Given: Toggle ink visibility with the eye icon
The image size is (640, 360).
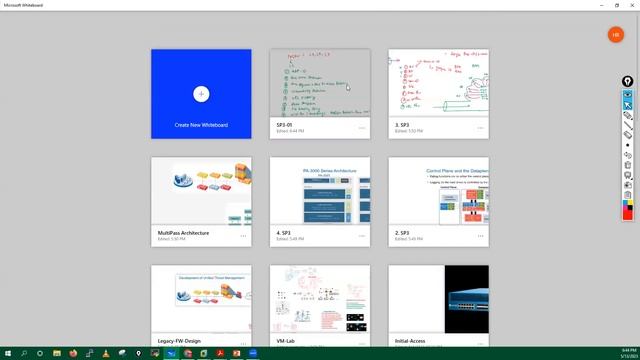Looking at the screenshot, I should point(627,95).
